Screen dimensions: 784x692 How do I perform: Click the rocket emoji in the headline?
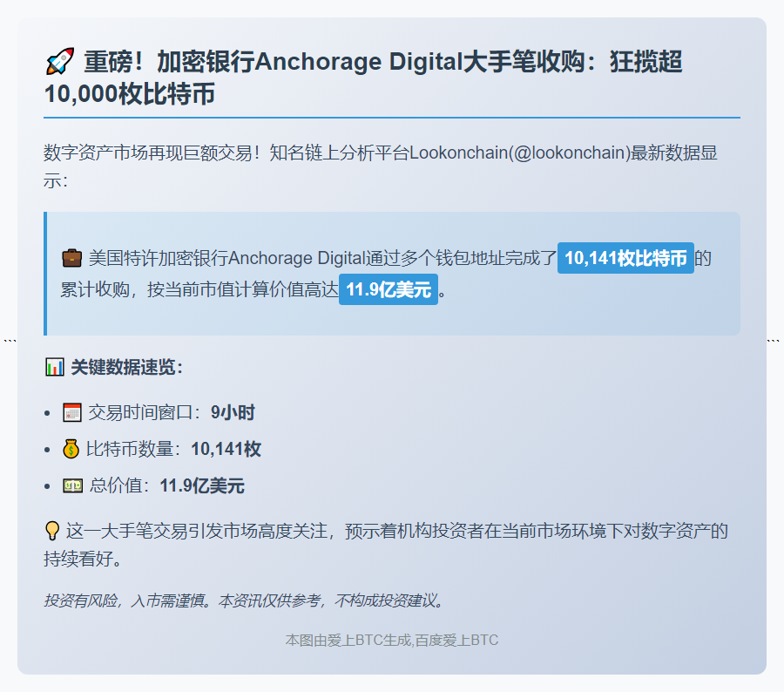click(x=59, y=63)
